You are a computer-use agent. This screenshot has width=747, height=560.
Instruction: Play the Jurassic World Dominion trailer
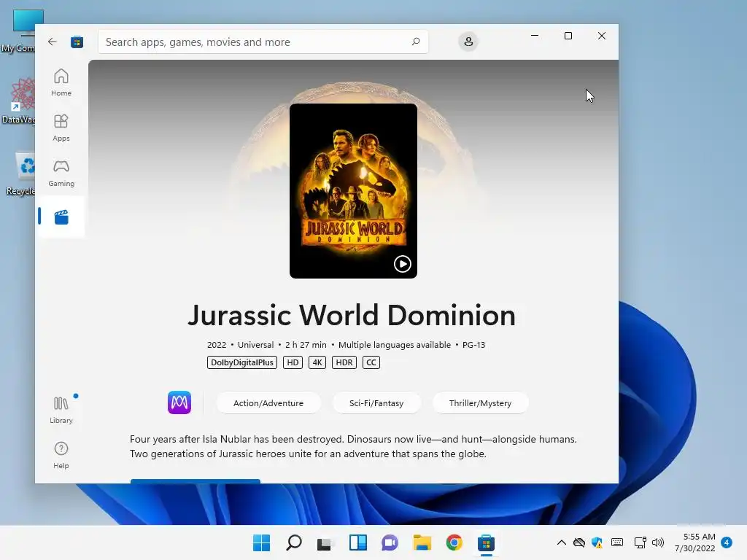point(403,264)
